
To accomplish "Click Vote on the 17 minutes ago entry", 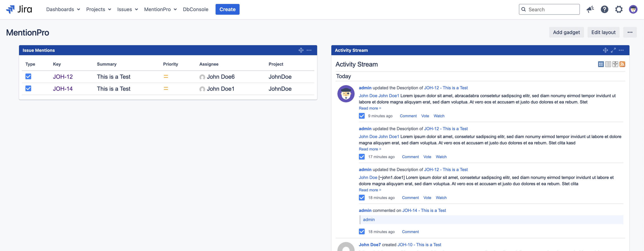I will tap(427, 157).
